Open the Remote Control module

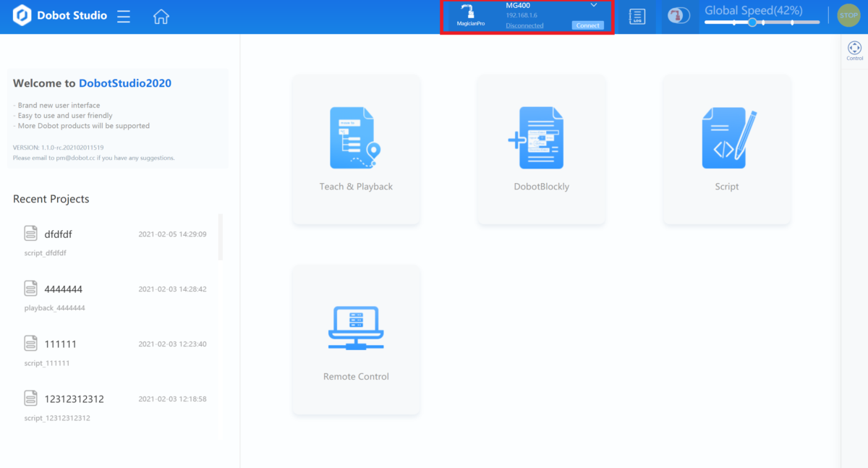[x=356, y=340]
